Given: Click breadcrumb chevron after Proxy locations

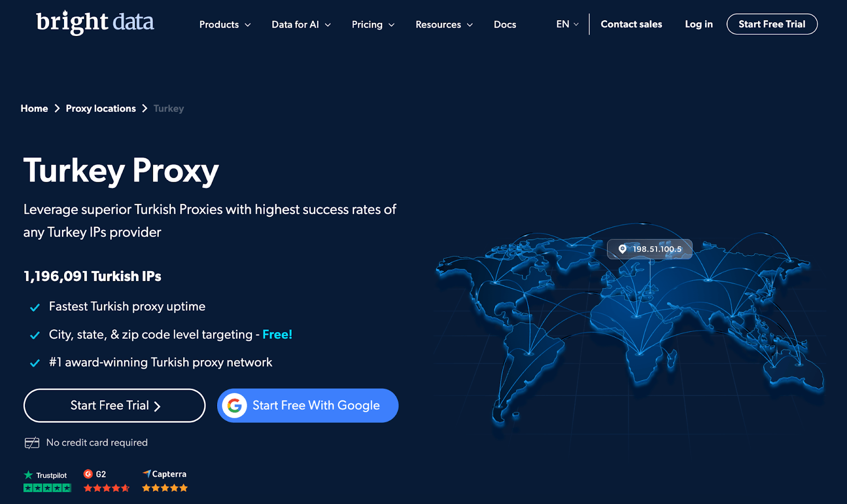Looking at the screenshot, I should [145, 109].
